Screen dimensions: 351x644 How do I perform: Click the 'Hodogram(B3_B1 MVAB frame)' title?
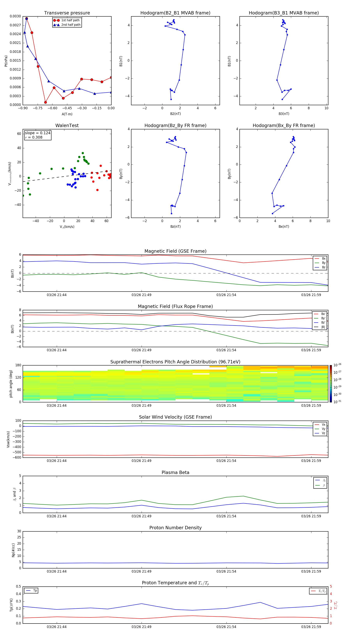(x=284, y=13)
